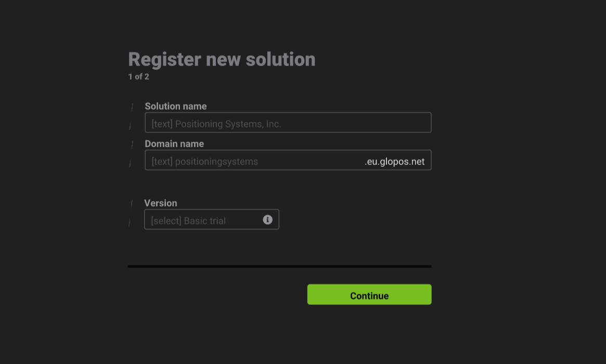Click the info icon in Version field

pos(267,219)
